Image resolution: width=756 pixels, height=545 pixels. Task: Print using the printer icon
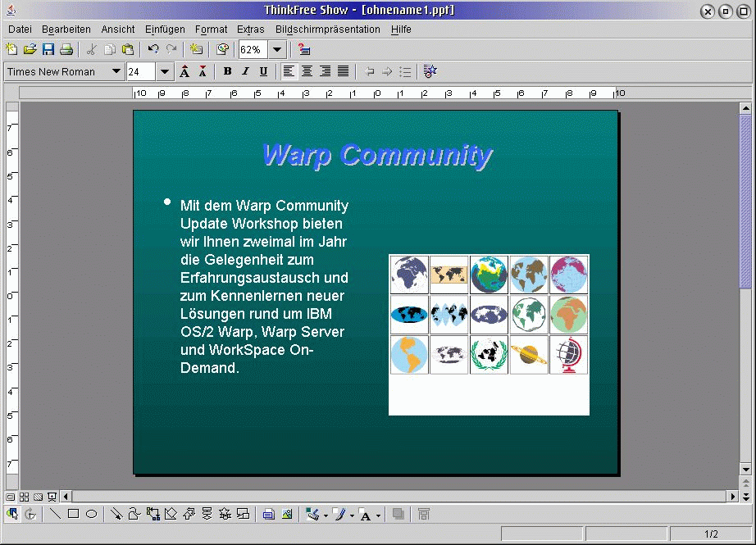[66, 49]
